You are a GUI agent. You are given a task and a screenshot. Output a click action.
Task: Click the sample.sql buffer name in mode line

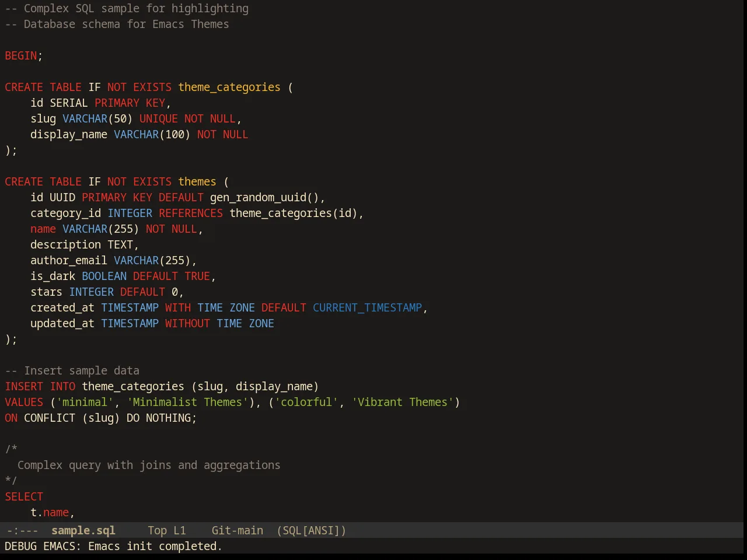(x=83, y=530)
